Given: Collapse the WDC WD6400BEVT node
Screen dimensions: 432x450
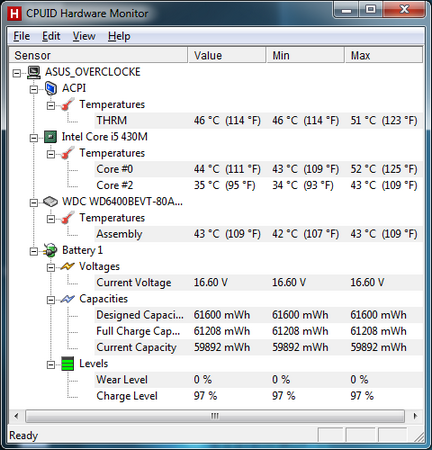Looking at the screenshot, I should pos(34,203).
